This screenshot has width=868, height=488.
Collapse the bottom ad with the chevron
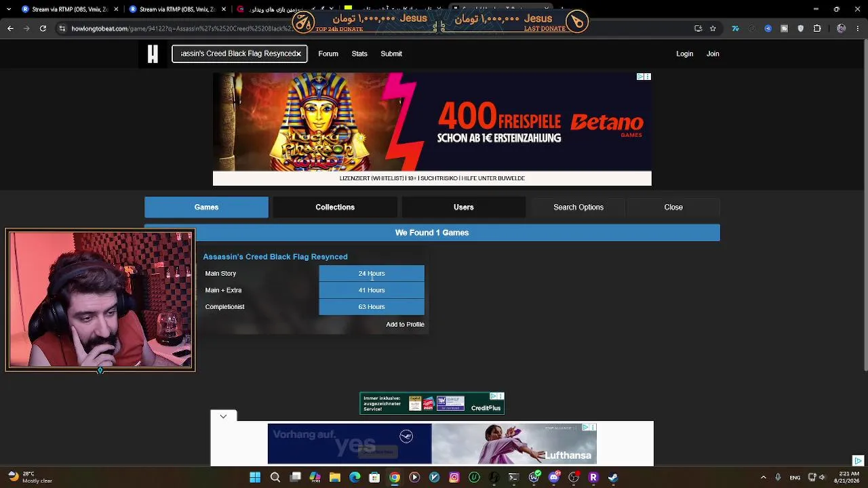[x=223, y=416]
